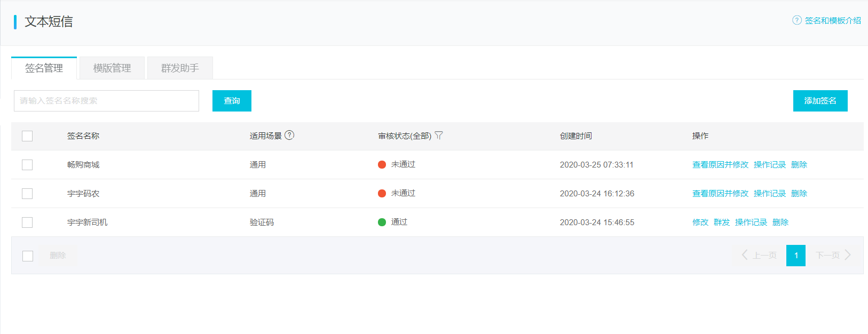Click the next page arrow 下一页
The width and height of the screenshot is (868, 334).
pyautogui.click(x=833, y=256)
